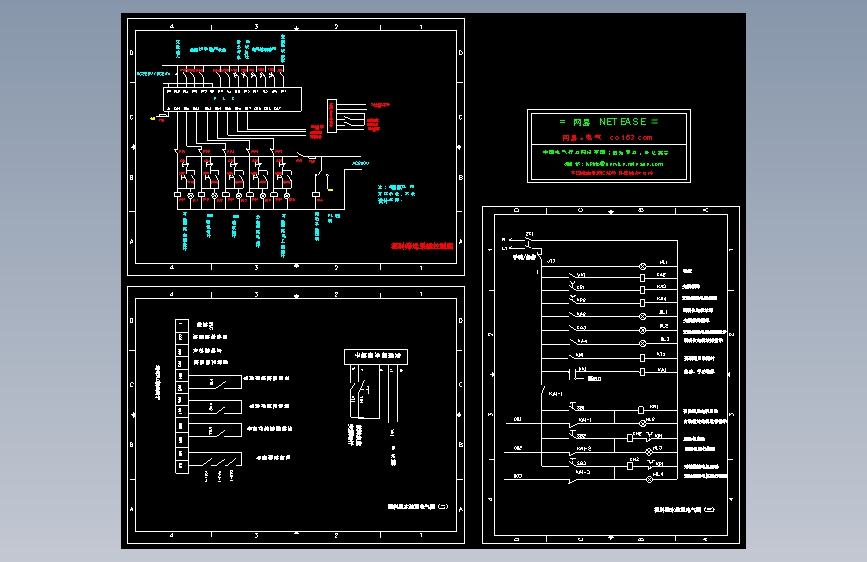
Task: Click the white title text ending in (二) in the bottom-left sheet
Action: (417, 507)
